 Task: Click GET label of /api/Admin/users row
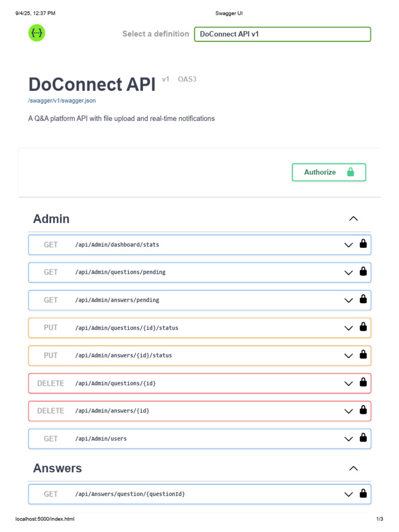(x=50, y=438)
